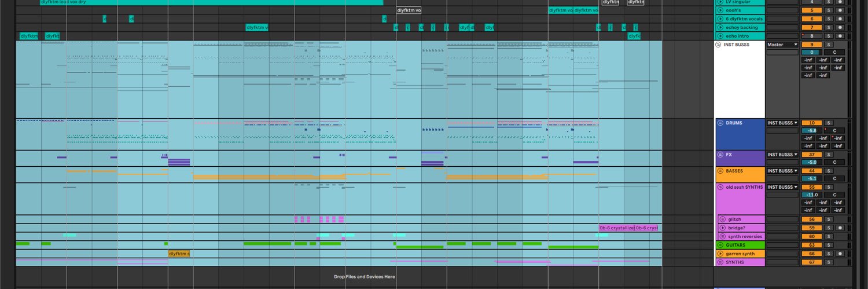868x289 pixels.
Task: Collapse the FX group track
Action: (x=720, y=155)
